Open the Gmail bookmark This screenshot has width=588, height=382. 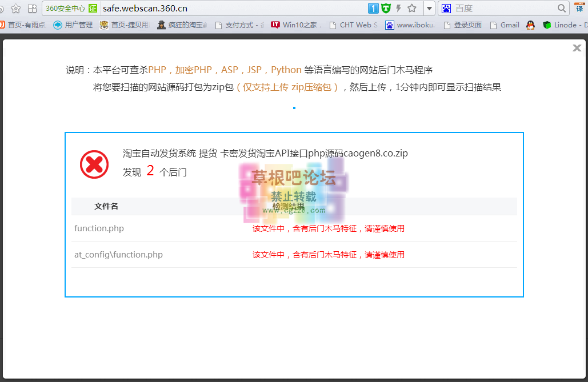(x=509, y=25)
